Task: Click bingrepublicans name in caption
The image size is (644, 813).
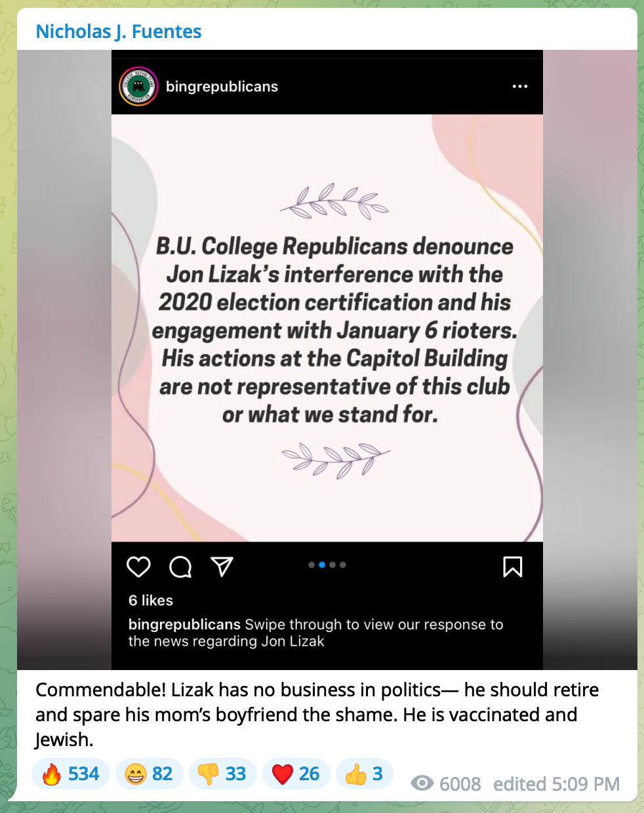Action: [x=184, y=624]
